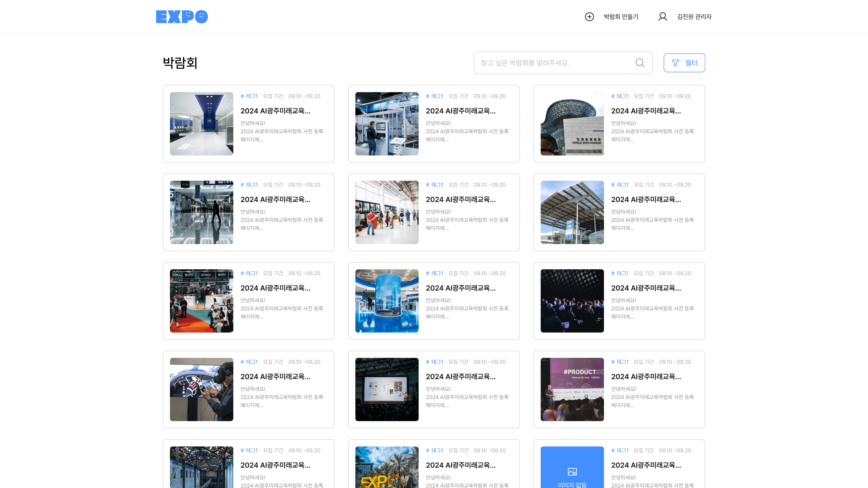The image size is (868, 488).
Task: Open the 박람회 만들기 link
Action: tap(621, 17)
